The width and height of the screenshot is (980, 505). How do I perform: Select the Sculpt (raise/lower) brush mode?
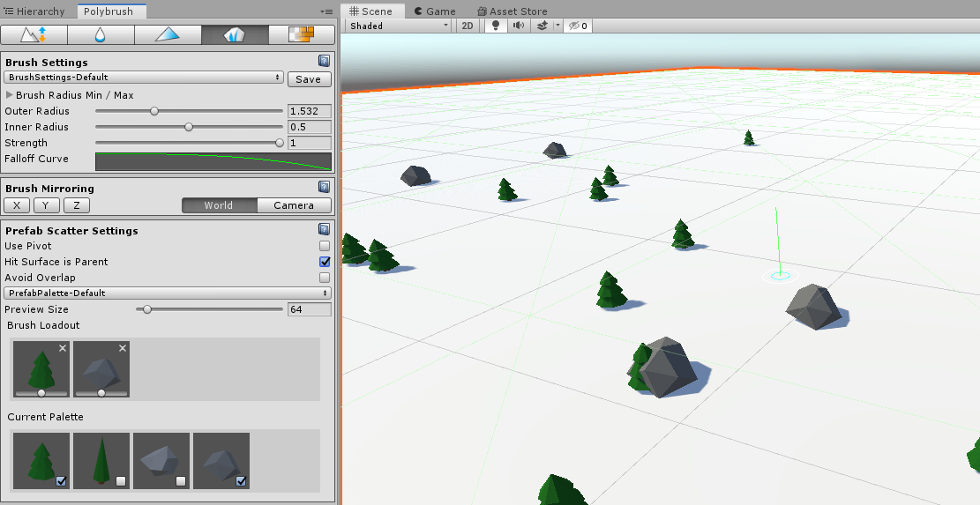pos(34,35)
